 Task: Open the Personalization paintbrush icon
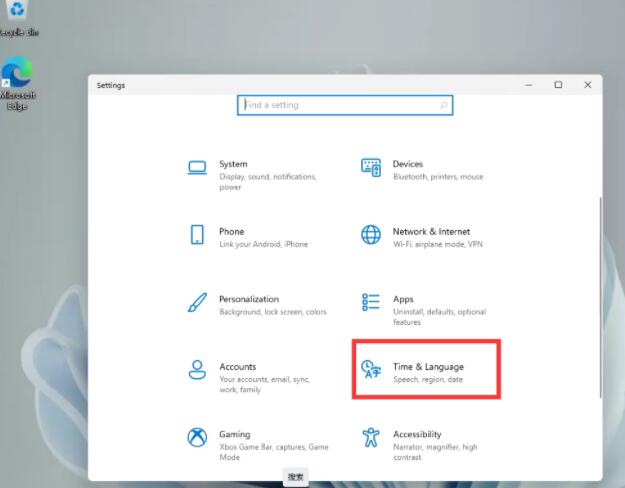(197, 303)
